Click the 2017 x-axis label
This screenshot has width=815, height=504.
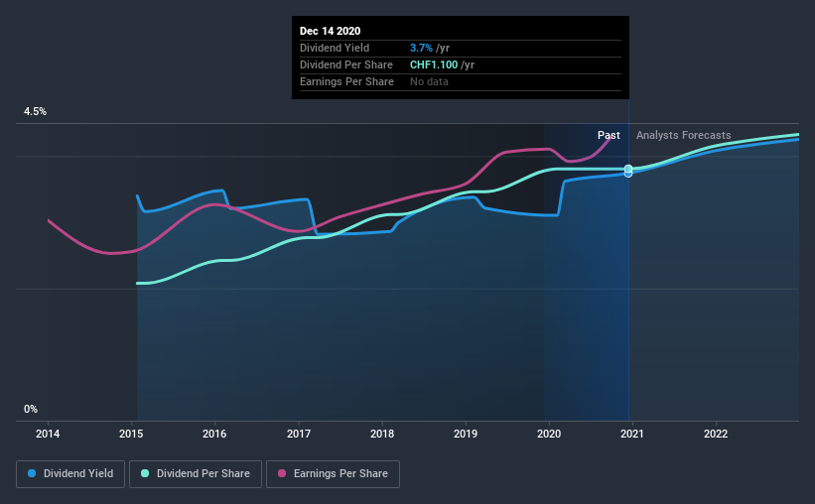[299, 434]
